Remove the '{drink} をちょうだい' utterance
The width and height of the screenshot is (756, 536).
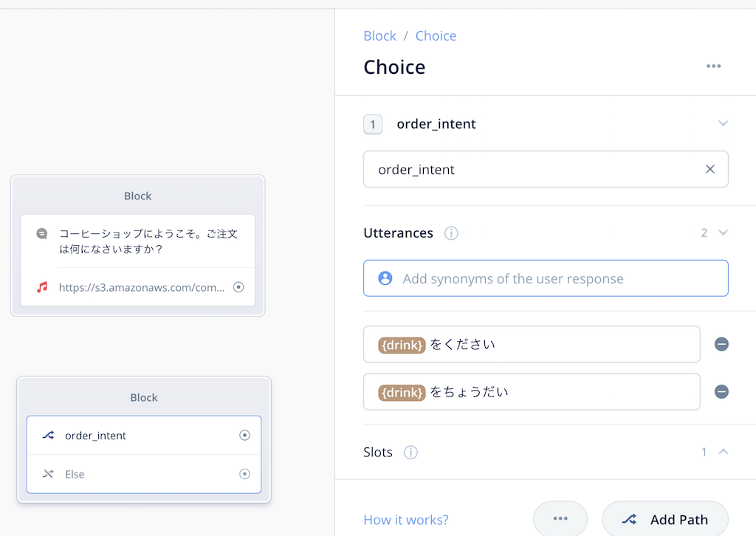721,391
